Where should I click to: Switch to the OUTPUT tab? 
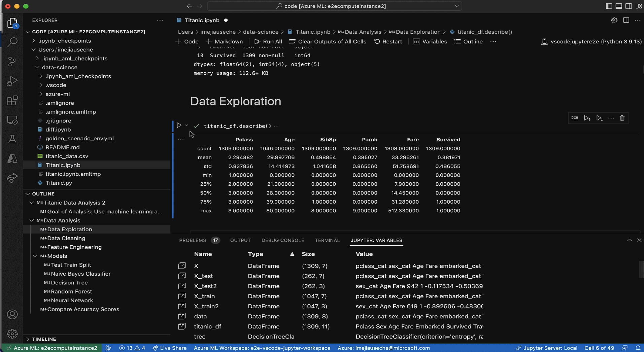pos(240,240)
